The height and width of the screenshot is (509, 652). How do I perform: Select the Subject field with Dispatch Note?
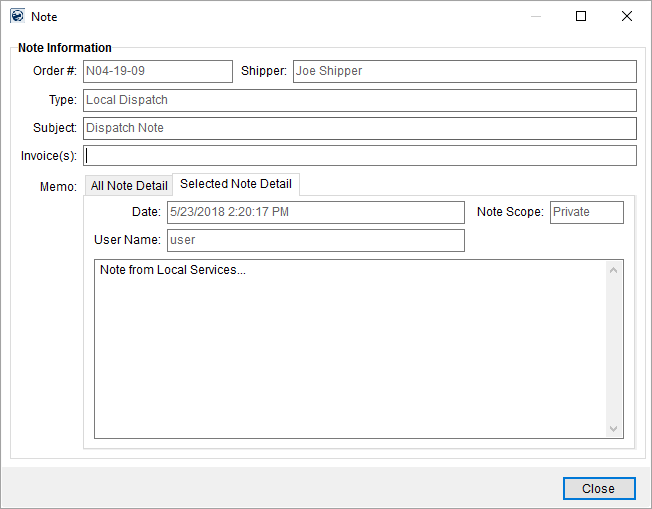pyautogui.click(x=360, y=128)
